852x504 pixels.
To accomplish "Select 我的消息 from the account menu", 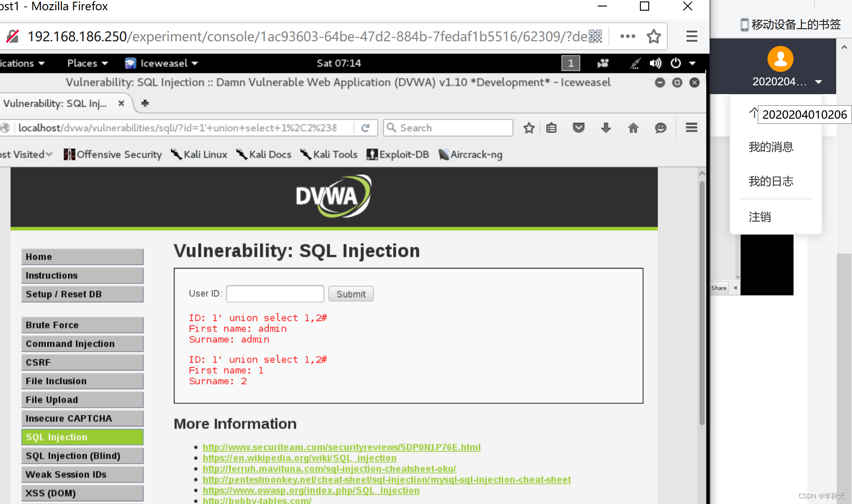I will click(771, 147).
